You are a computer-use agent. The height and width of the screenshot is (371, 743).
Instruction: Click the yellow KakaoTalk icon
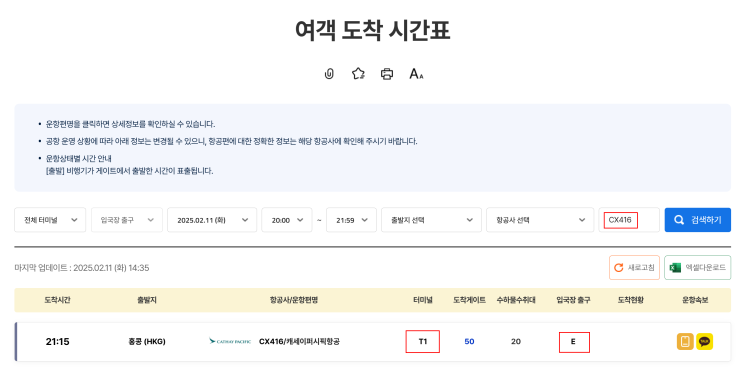click(705, 342)
